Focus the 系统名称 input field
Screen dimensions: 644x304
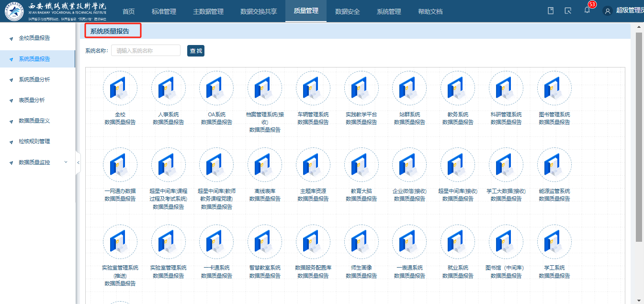[146, 51]
